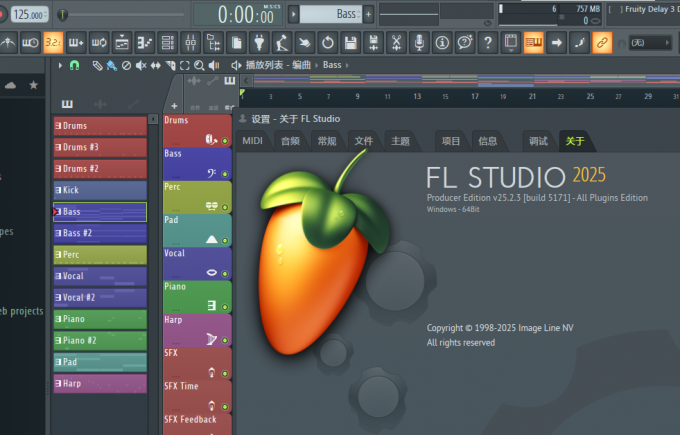Click pattern selector left arrow button
680x435 pixels.
(294, 14)
